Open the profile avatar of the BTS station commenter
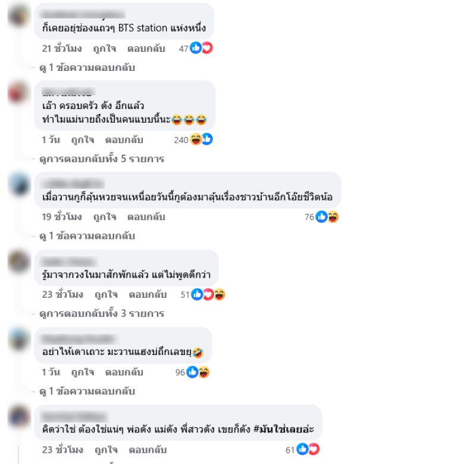 (19, 15)
